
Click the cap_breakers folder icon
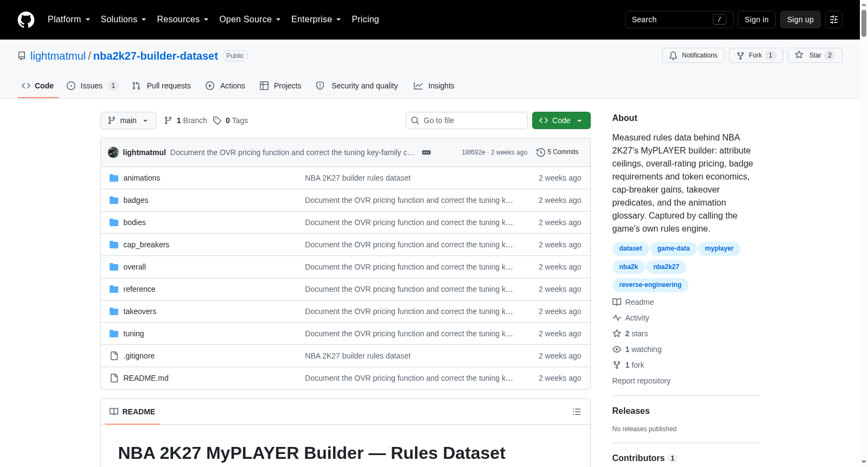point(114,245)
